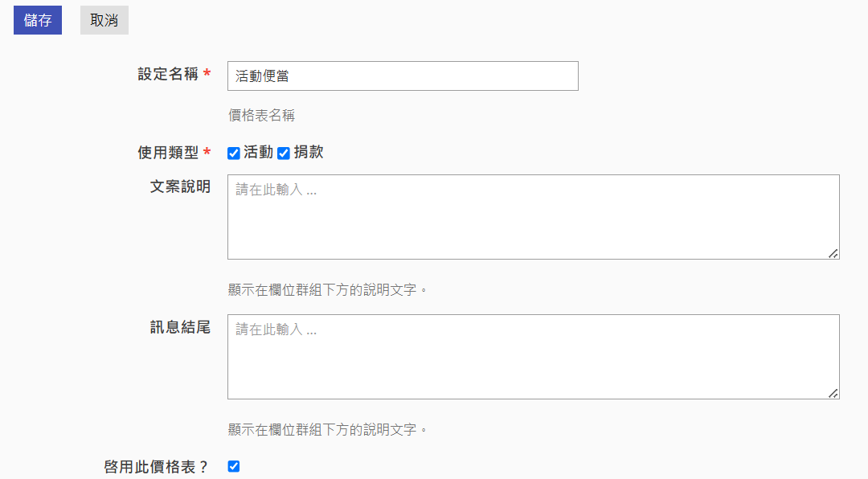This screenshot has height=479, width=868.
Task: Click the 訊息結尾 textarea resize handle
Action: coord(833,393)
